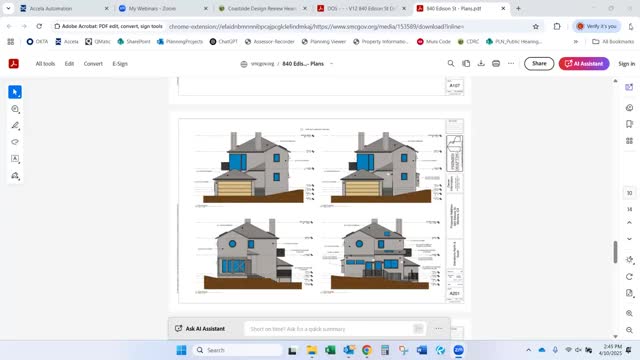This screenshot has width=640, height=360.
Task: Open Google Chrome from taskbar
Action: pos(367,350)
